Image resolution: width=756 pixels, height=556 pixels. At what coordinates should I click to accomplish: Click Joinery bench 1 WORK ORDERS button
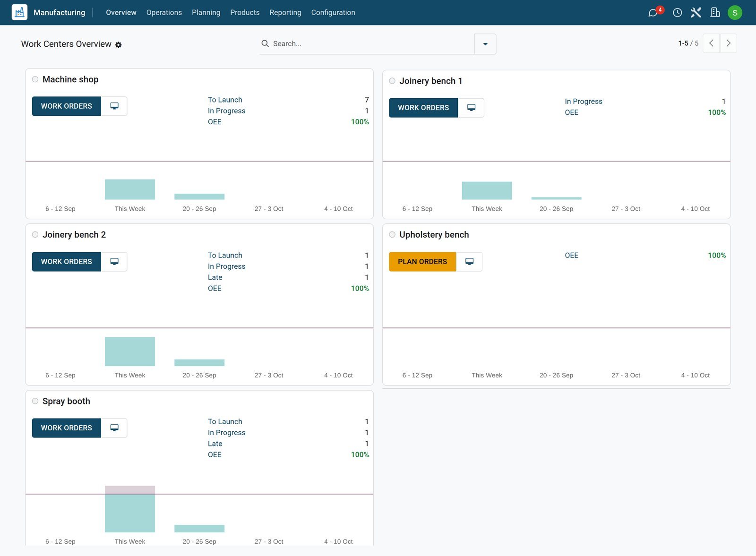(x=423, y=108)
